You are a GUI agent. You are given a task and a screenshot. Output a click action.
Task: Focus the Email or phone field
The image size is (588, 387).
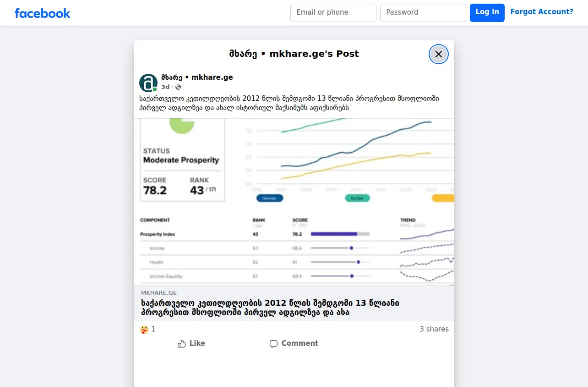click(333, 13)
